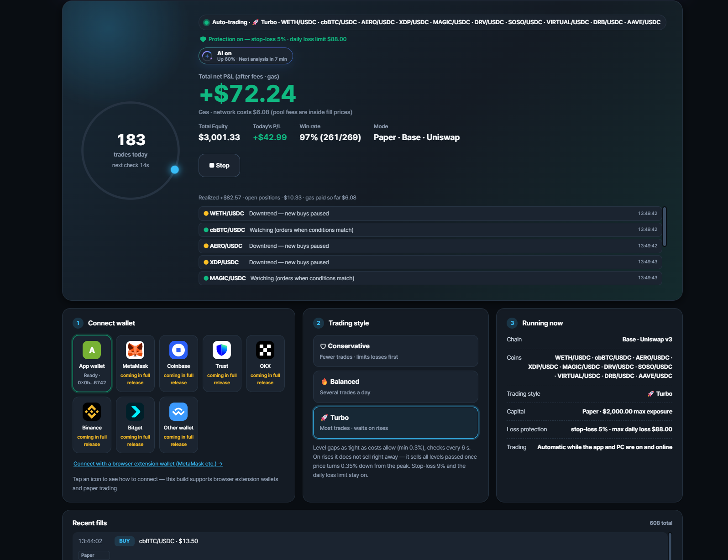The image size is (728, 560).
Task: Select the Turbo trading style
Action: (396, 423)
